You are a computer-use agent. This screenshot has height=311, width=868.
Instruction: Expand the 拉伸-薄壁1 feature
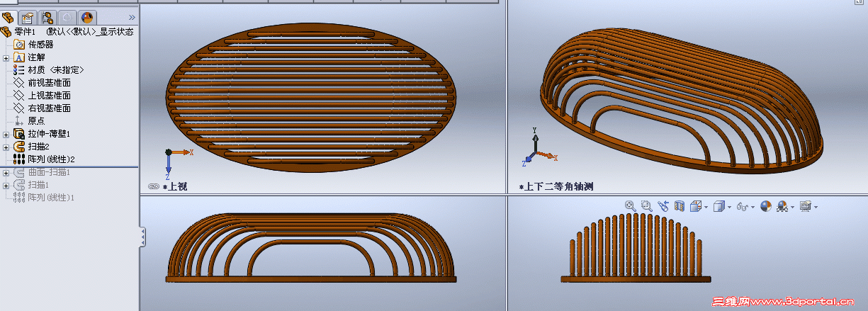tap(6, 134)
